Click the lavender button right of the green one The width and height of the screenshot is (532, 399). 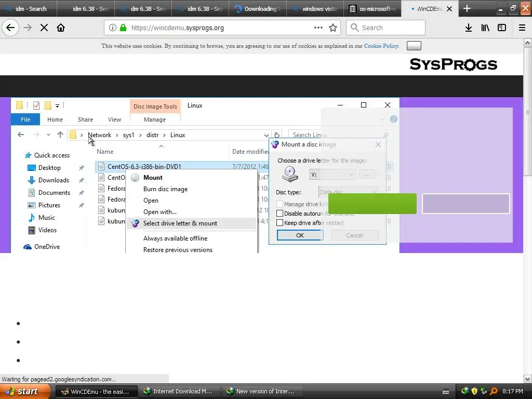[x=465, y=204]
